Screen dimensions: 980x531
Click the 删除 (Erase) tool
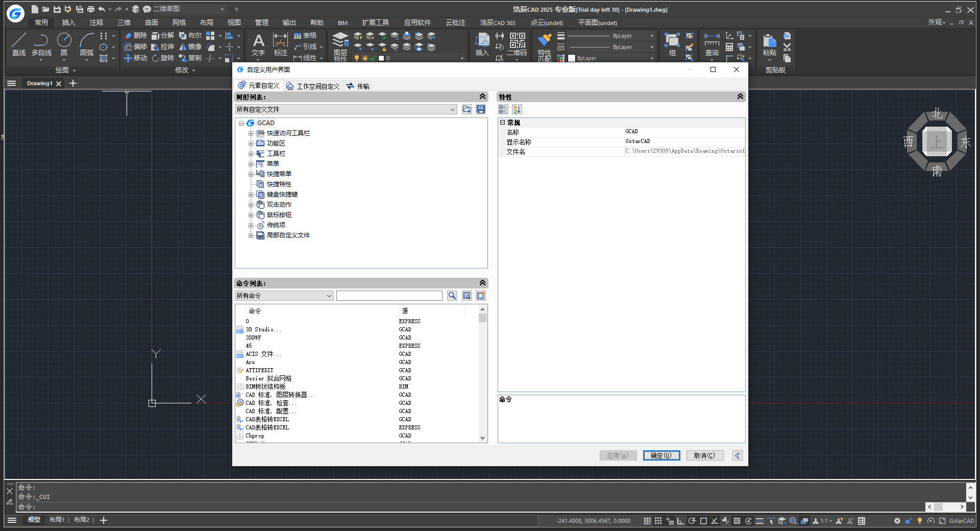click(x=135, y=36)
